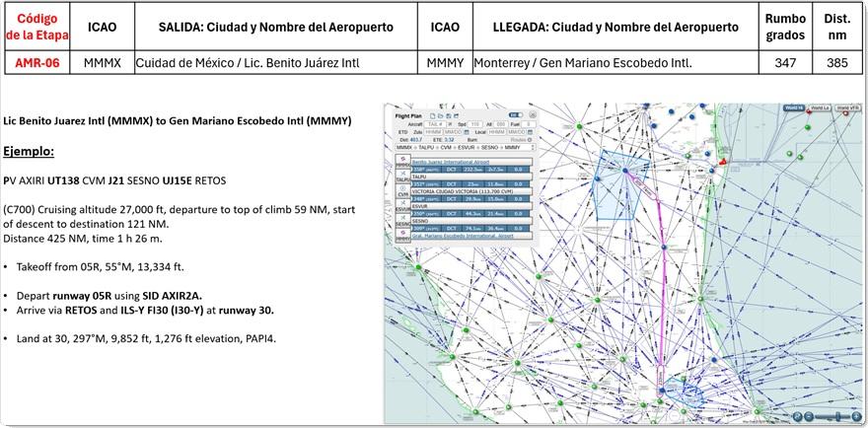868x428 pixels.
Task: Click the MMMY ICAO table cell
Action: tap(445, 62)
